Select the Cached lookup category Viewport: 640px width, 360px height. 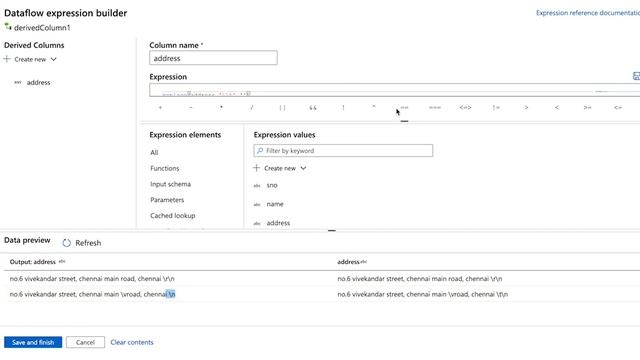click(173, 216)
